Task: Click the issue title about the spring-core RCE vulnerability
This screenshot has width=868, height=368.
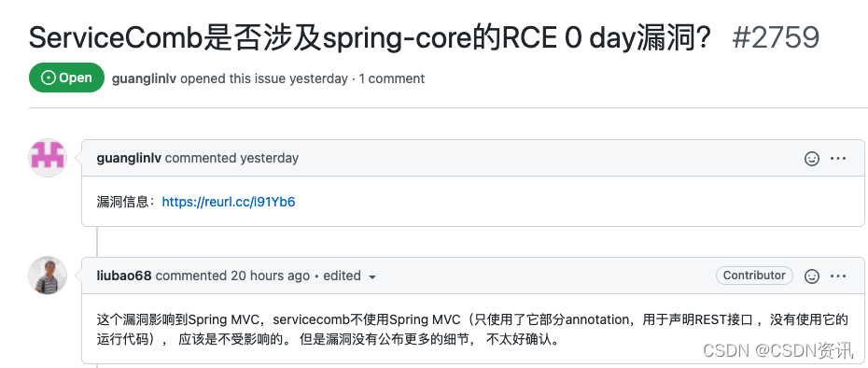Action: pyautogui.click(x=370, y=37)
